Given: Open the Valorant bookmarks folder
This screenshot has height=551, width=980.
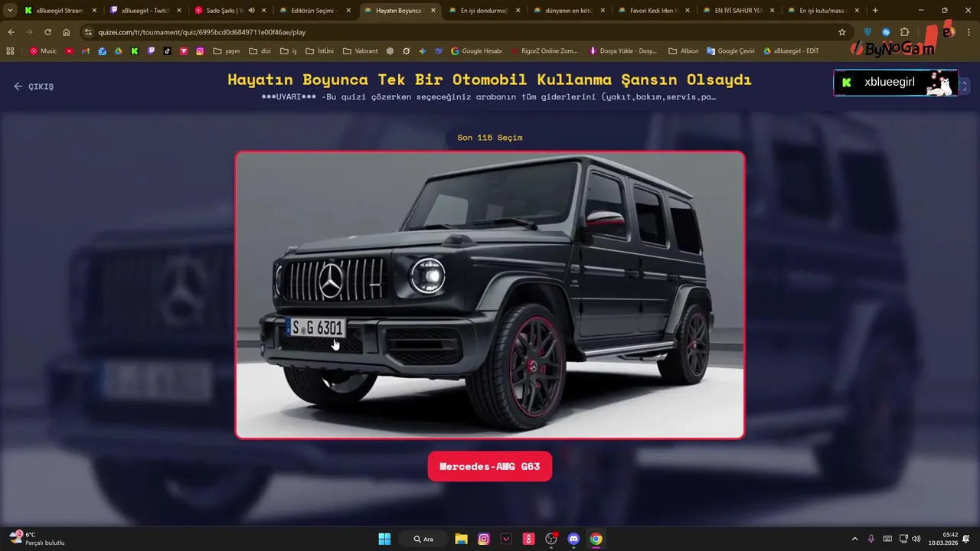Looking at the screenshot, I should coord(361,51).
